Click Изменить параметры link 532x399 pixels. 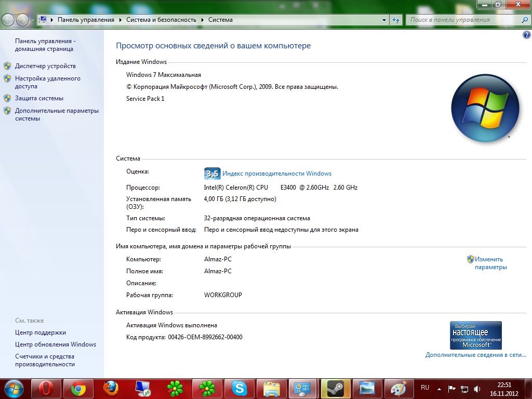coord(490,263)
